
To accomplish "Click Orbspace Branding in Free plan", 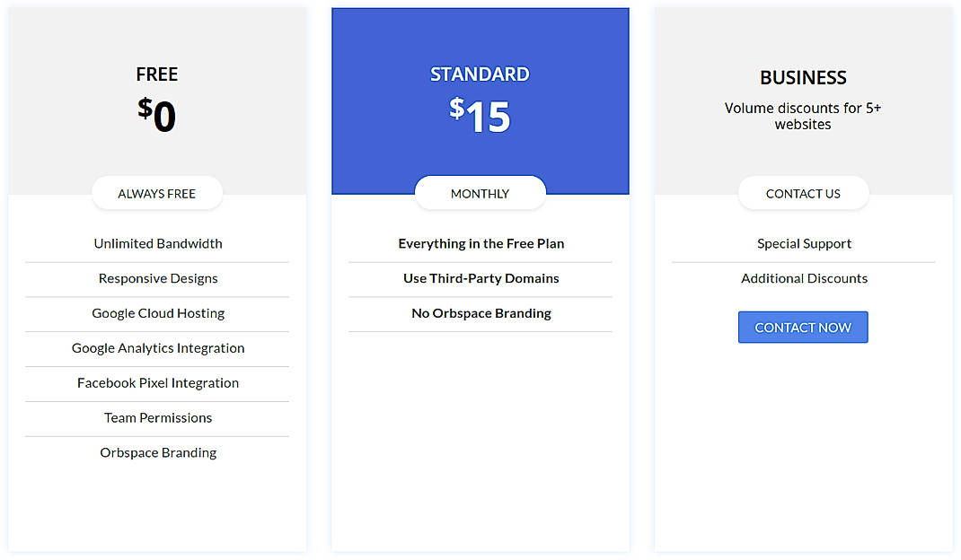I will [x=158, y=452].
